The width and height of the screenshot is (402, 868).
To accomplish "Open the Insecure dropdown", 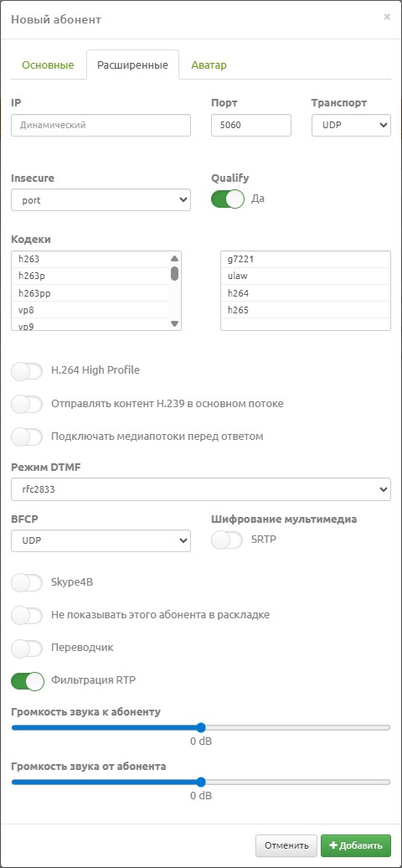I will point(100,200).
